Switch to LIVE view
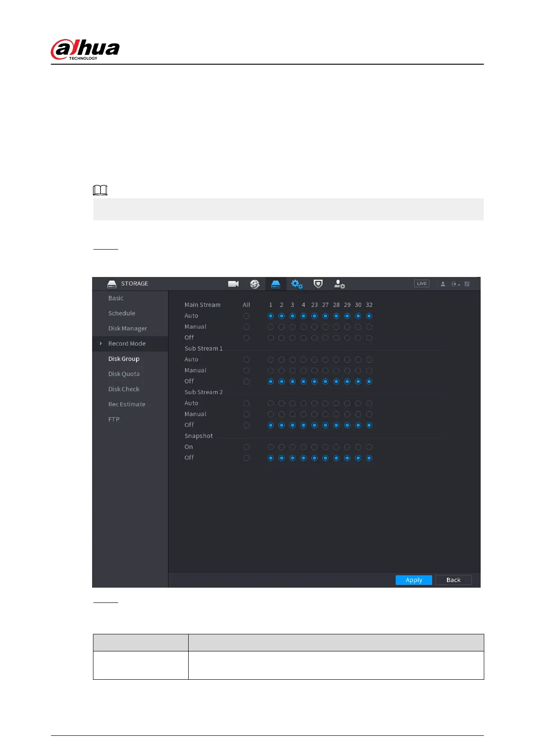This screenshot has width=535, height=756. coord(422,284)
